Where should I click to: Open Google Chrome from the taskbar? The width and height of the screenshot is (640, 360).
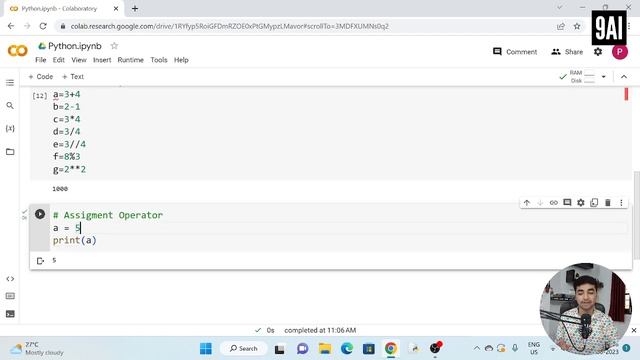point(391,349)
